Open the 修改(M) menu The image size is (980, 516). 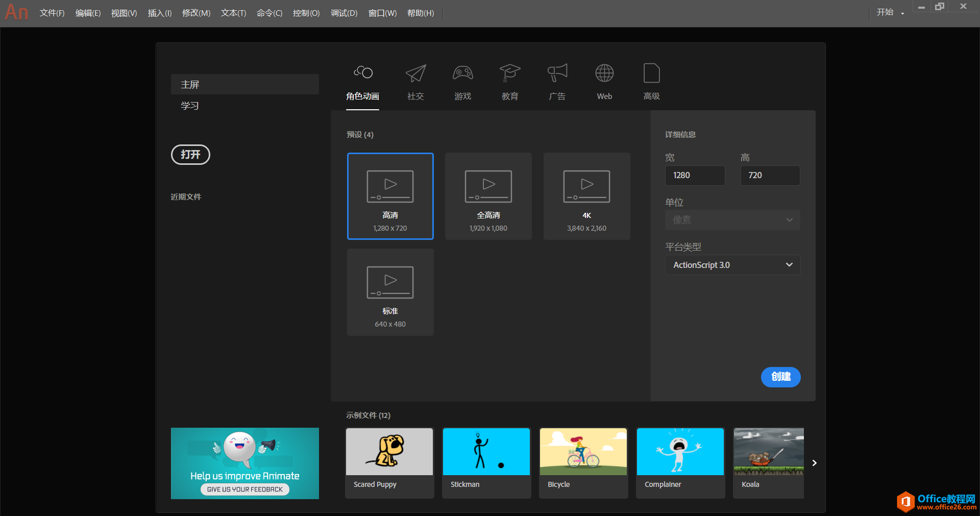pos(196,13)
